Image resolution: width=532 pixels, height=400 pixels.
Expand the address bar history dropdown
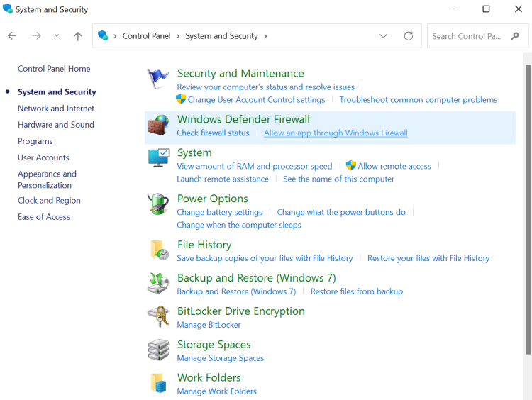tap(383, 36)
